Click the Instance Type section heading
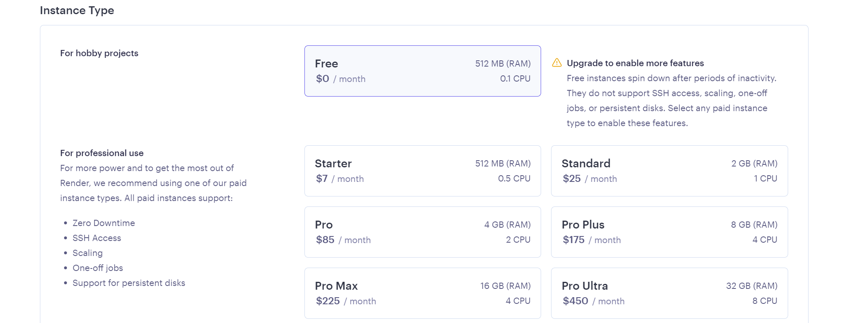Screen dimensions: 868x323 tap(77, 10)
